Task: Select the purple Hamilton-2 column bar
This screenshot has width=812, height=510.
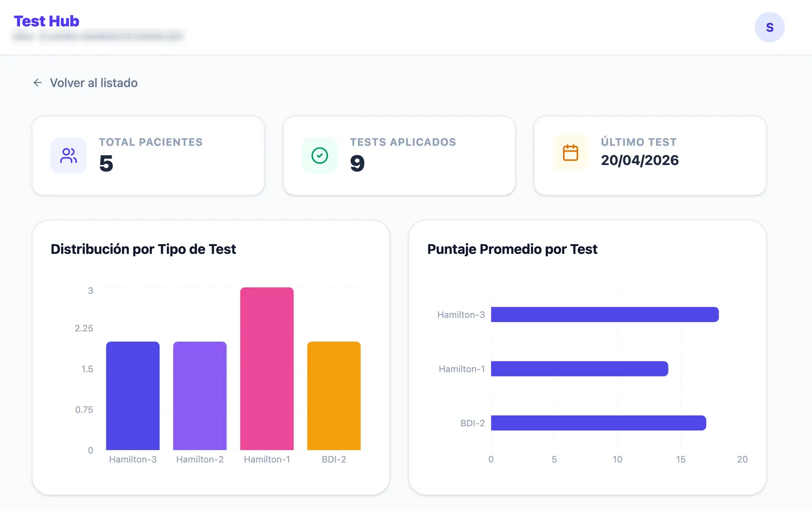Action: coord(200,396)
